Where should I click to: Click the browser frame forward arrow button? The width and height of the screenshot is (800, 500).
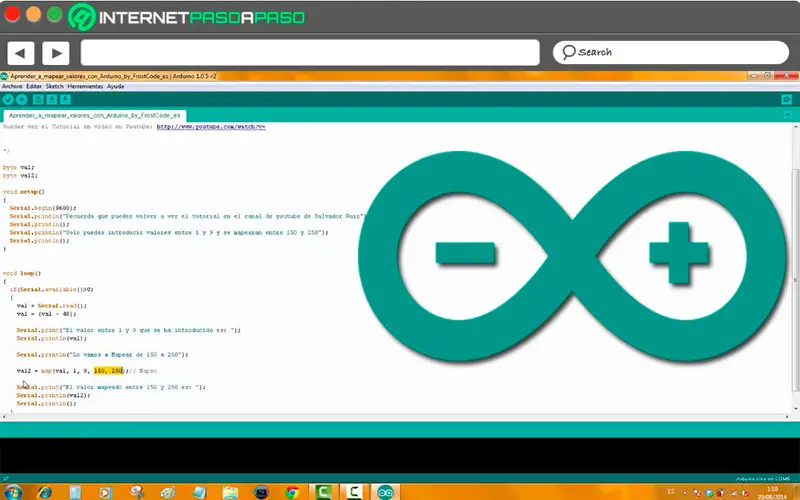point(56,53)
